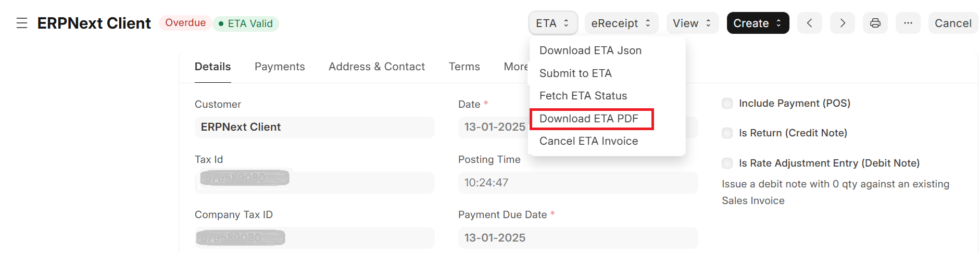Toggle Is Rate Adjustment Entry checkbox
Viewport: 980px width, 253px height.
(x=727, y=163)
